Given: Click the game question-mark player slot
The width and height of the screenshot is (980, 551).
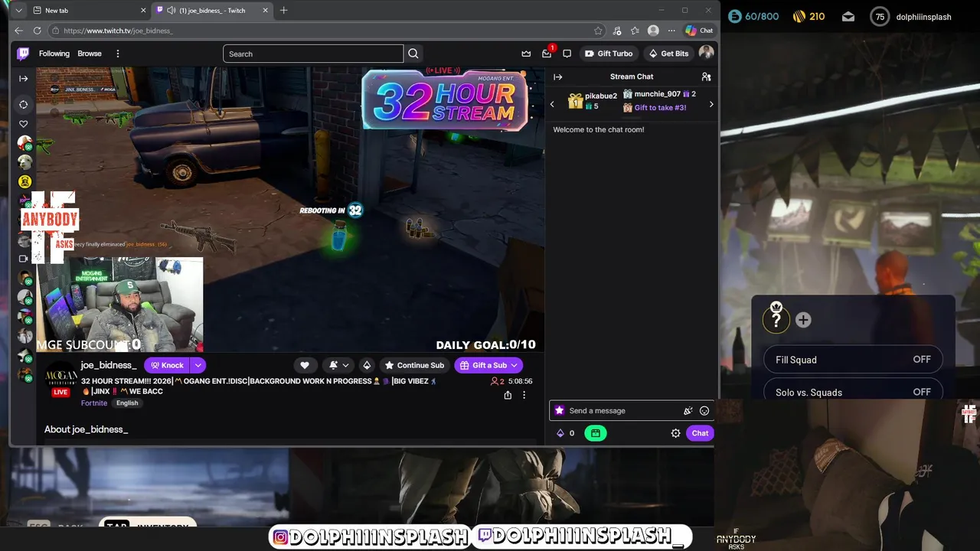Looking at the screenshot, I should click(x=776, y=319).
